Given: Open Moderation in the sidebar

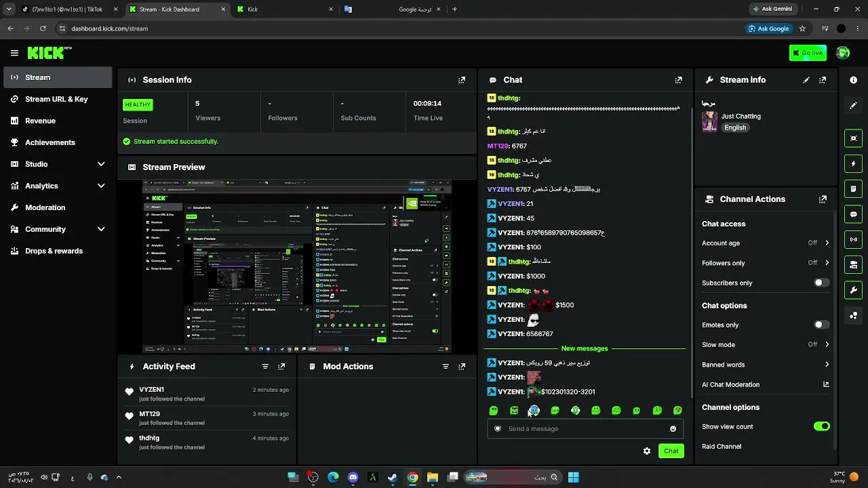Looking at the screenshot, I should click(58, 207).
